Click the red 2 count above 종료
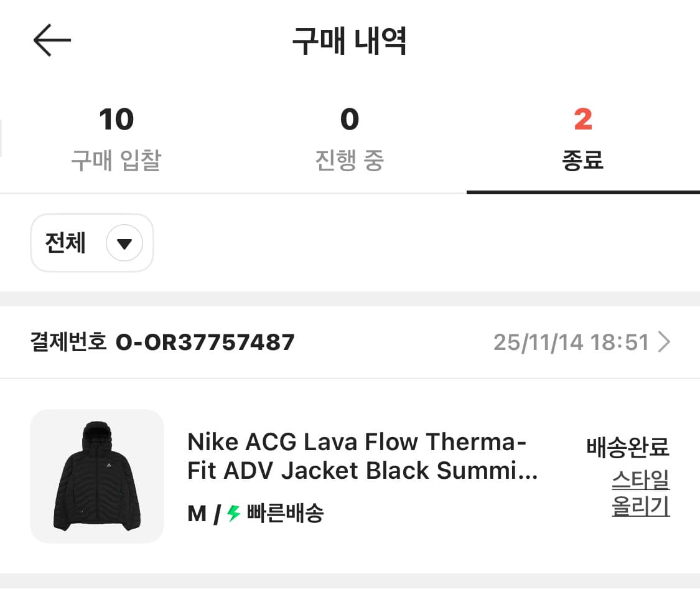Image resolution: width=700 pixels, height=589 pixels. (x=583, y=119)
